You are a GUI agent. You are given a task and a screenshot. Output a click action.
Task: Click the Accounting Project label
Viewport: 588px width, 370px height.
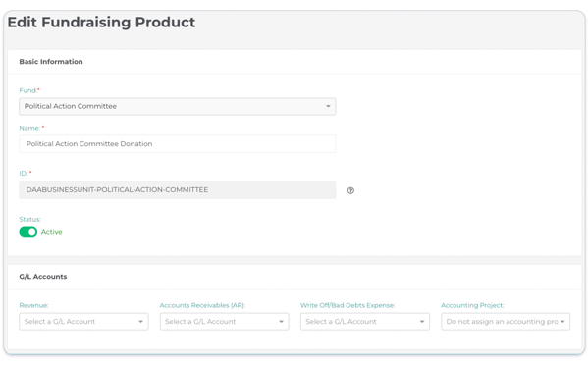tap(472, 305)
